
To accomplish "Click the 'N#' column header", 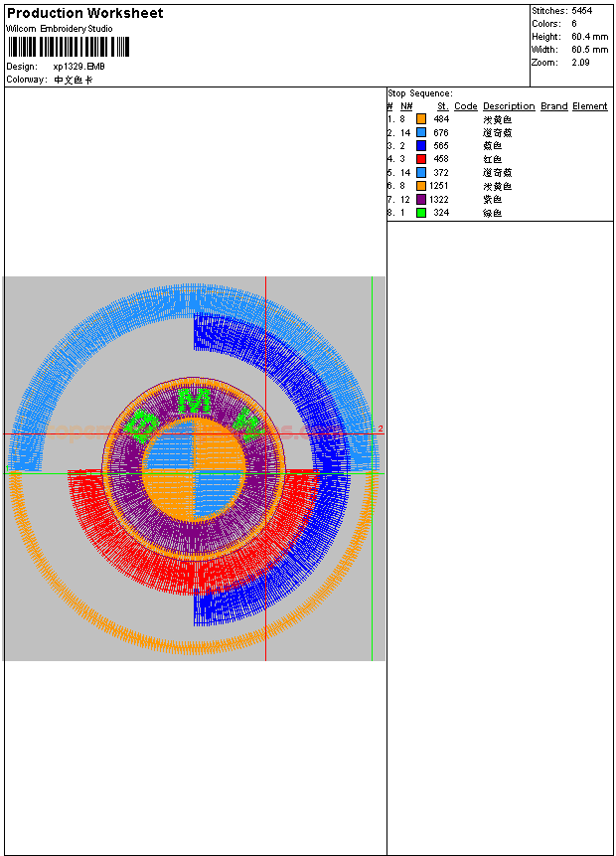I will 406,106.
